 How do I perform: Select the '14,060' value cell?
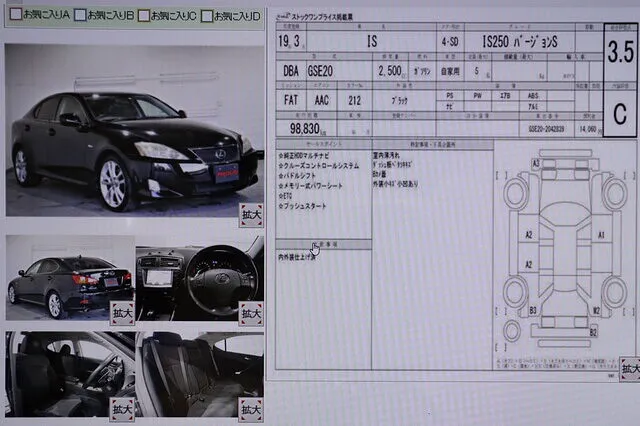point(588,129)
